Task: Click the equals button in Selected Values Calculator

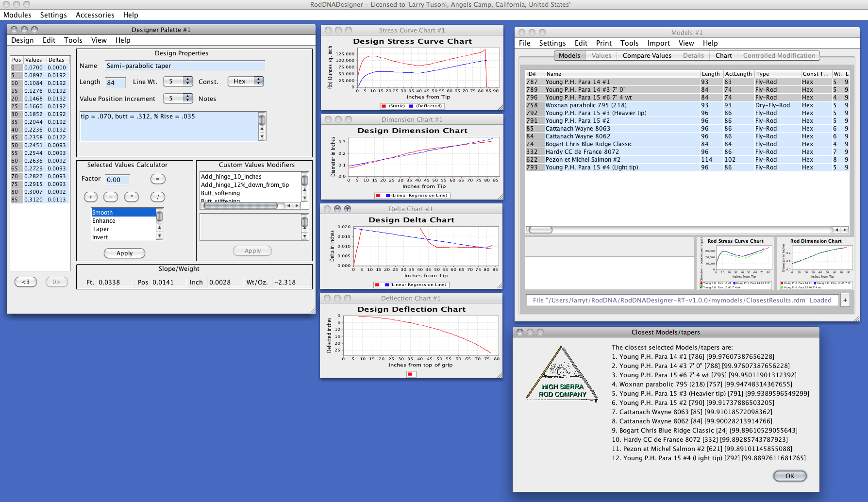Action: [158, 179]
